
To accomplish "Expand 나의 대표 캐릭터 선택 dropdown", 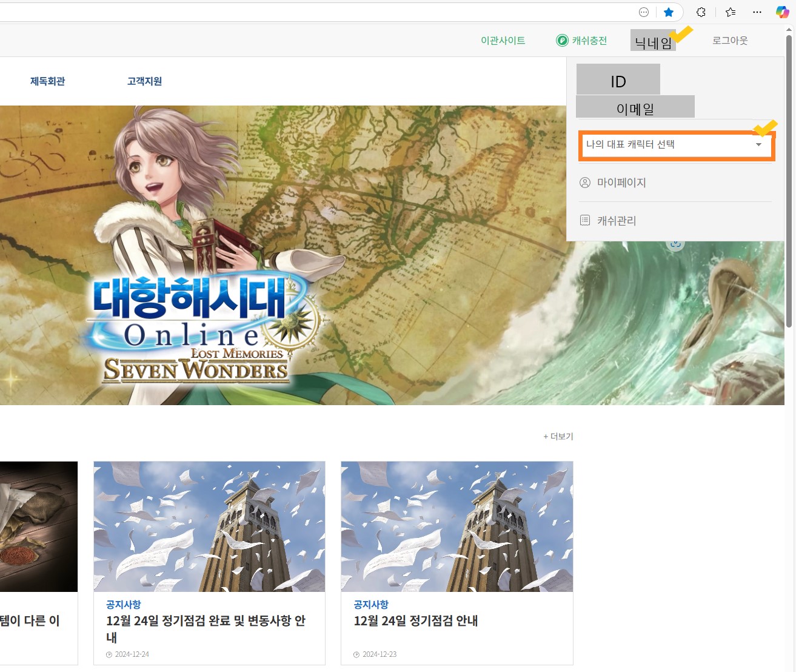I will pyautogui.click(x=677, y=145).
